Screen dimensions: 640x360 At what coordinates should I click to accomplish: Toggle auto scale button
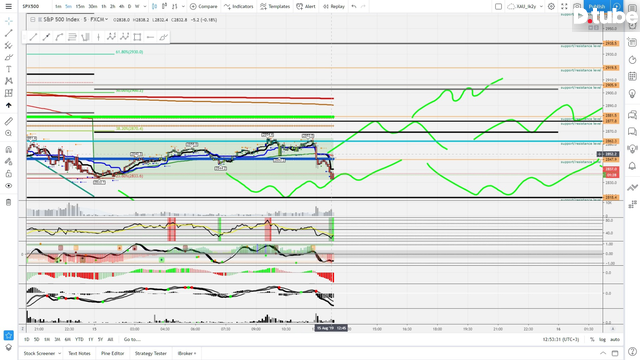coord(615,340)
